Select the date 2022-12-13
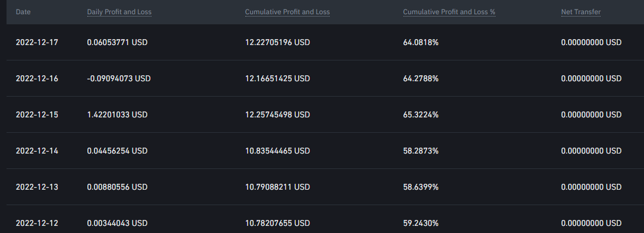644x233 pixels. (37, 187)
